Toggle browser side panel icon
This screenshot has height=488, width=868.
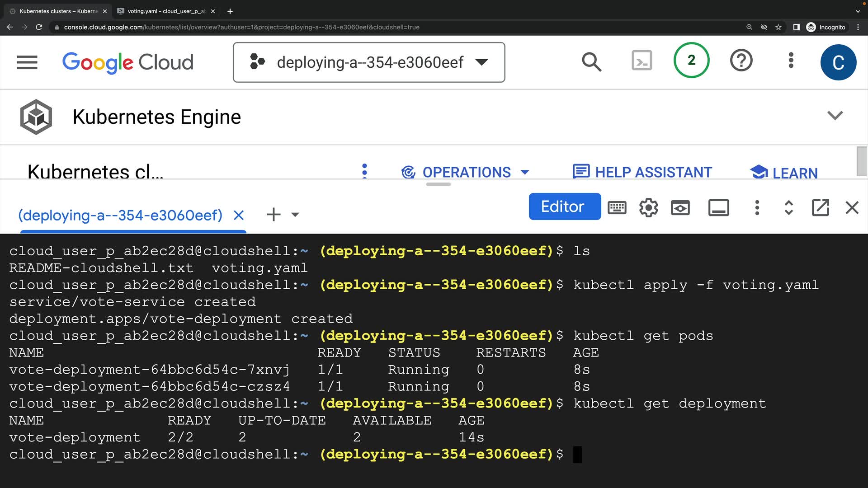796,27
